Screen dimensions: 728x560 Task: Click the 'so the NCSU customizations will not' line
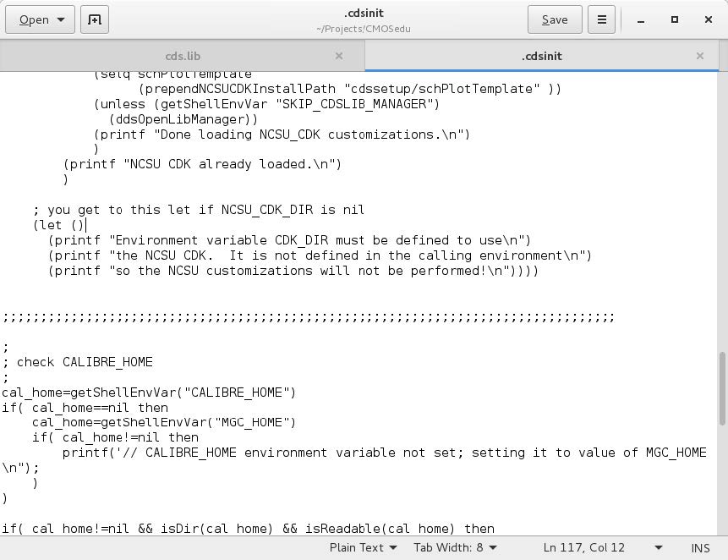tap(293, 271)
